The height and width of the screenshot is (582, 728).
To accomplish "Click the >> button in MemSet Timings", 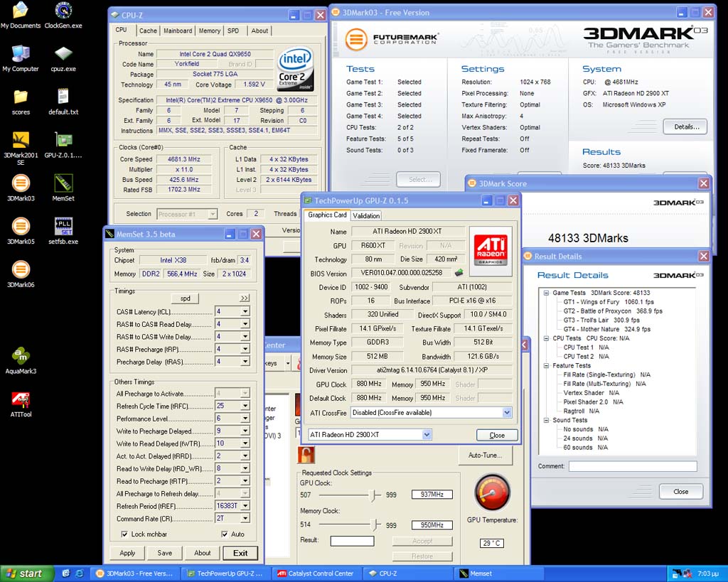I will tap(245, 298).
